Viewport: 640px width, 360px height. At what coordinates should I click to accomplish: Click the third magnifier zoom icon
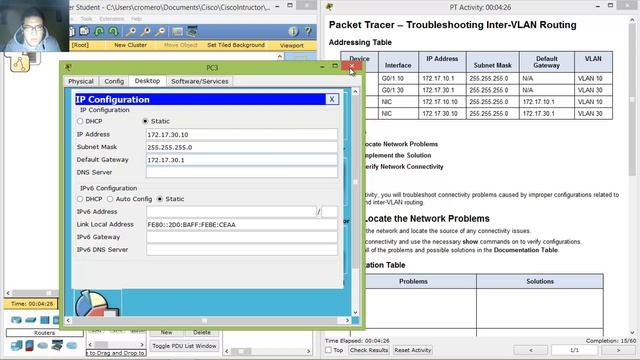tap(160, 31)
